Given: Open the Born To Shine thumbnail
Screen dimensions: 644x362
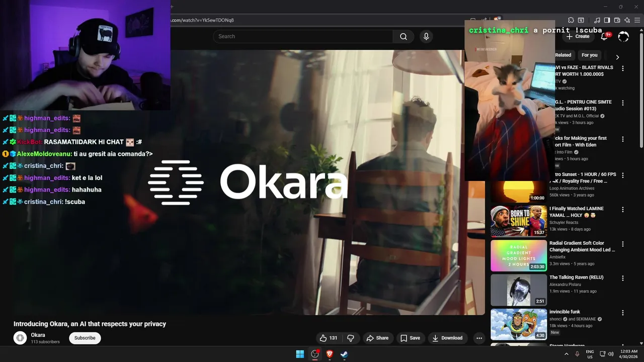Looking at the screenshot, I should coord(519,221).
